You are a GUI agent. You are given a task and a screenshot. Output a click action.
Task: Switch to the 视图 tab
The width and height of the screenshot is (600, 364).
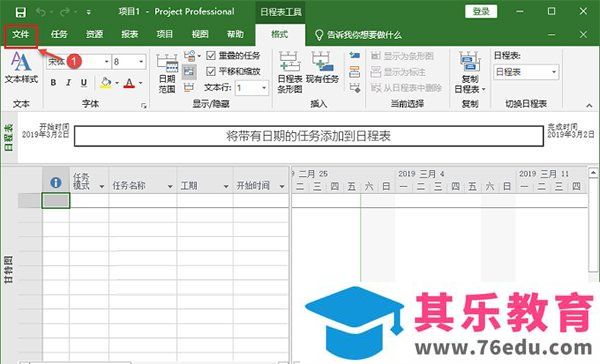[x=200, y=34]
